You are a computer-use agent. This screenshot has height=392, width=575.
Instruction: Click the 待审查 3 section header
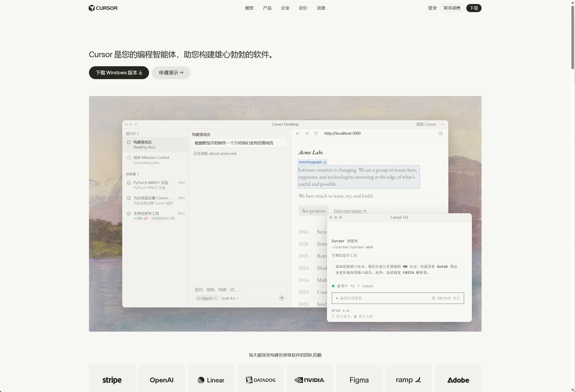click(x=132, y=174)
